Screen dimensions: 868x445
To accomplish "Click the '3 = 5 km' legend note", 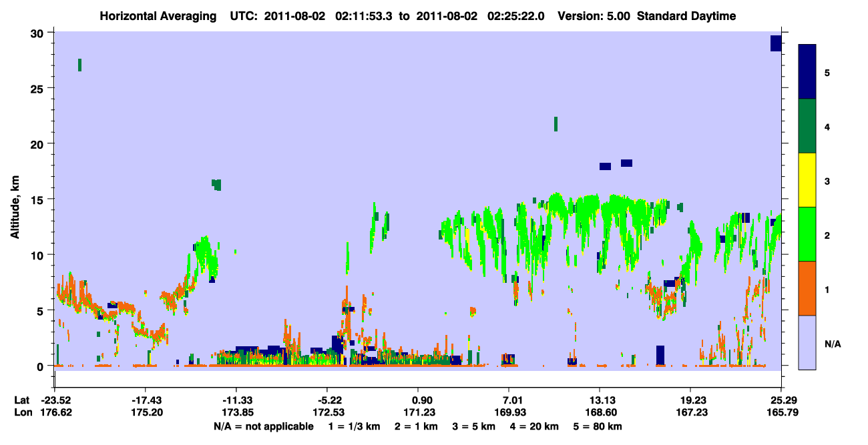I will point(474,426).
